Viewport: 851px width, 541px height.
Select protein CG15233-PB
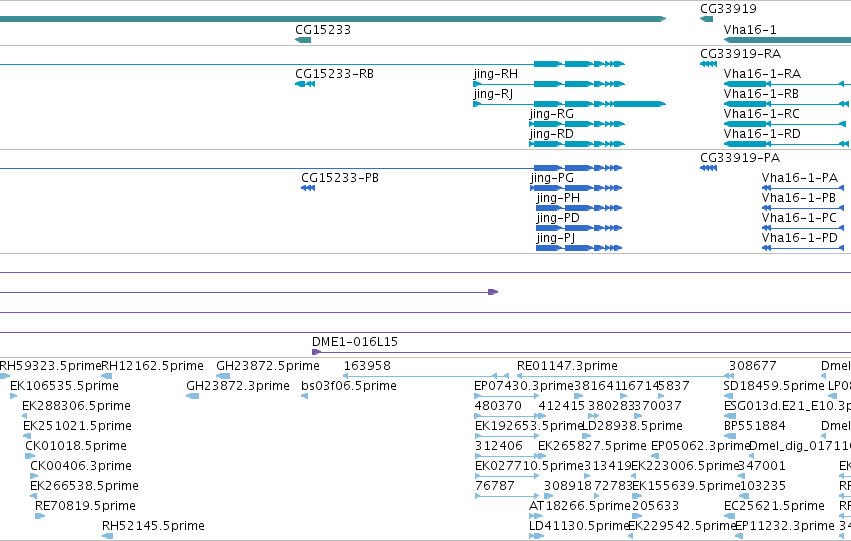tap(340, 178)
